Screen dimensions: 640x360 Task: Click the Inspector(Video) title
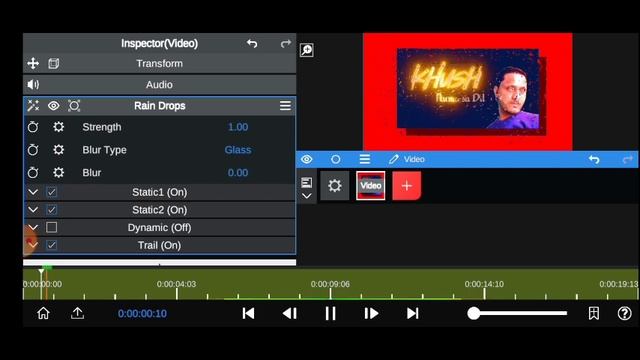coord(159,43)
